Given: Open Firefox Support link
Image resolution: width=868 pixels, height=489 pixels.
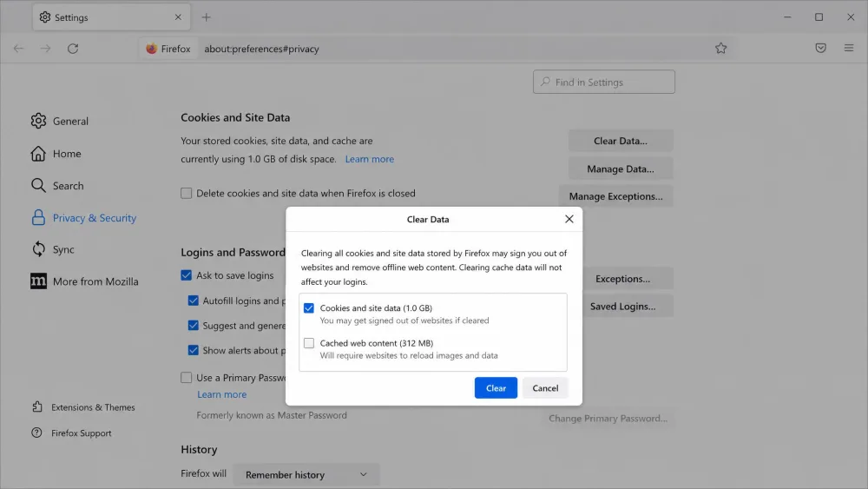Looking at the screenshot, I should click(82, 433).
